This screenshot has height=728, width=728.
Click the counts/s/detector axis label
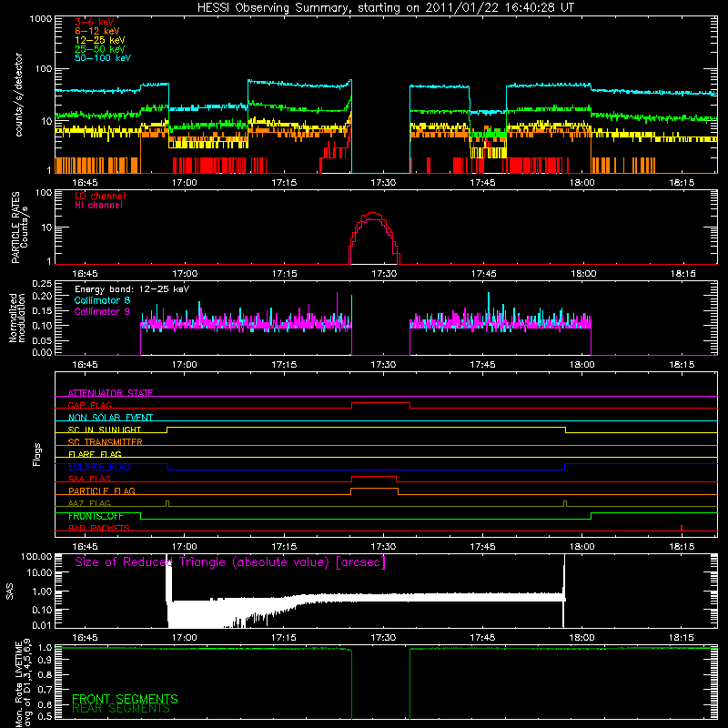pos(18,95)
